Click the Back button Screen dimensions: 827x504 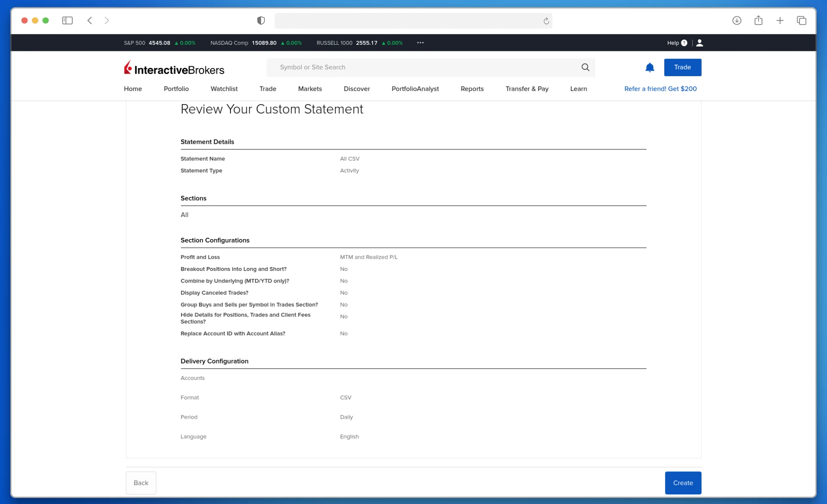pyautogui.click(x=141, y=482)
